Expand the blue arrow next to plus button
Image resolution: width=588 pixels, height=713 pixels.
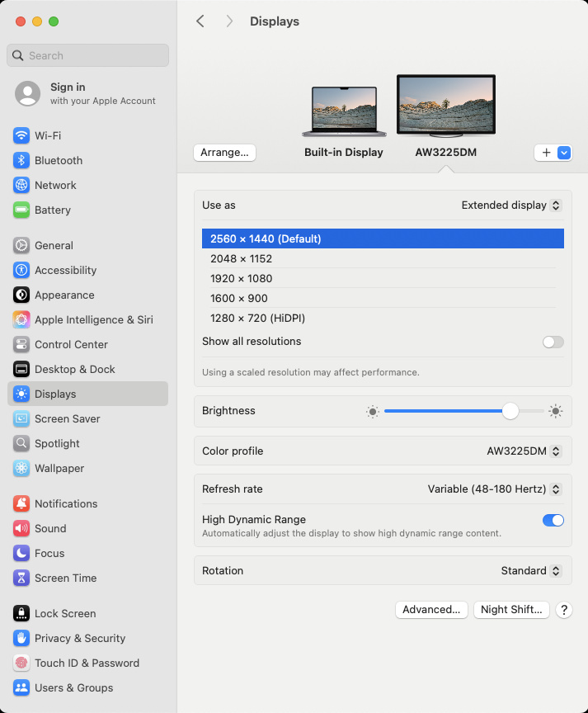564,153
